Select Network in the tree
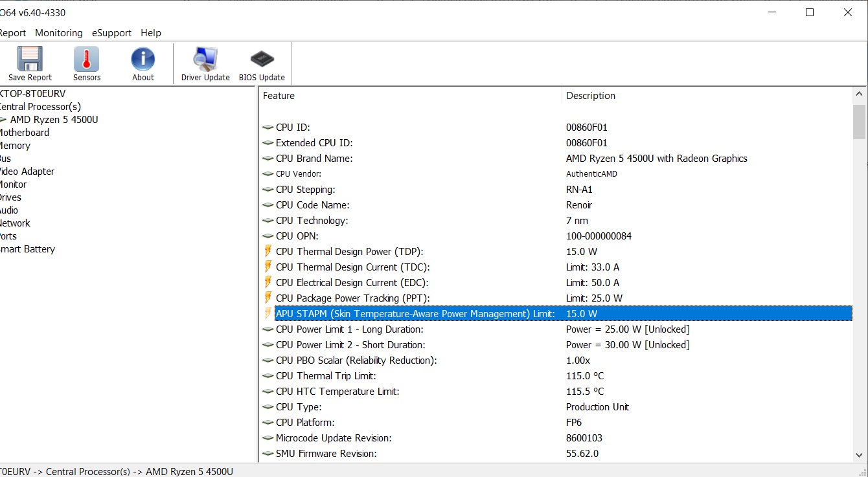This screenshot has width=868, height=477. 15,223
